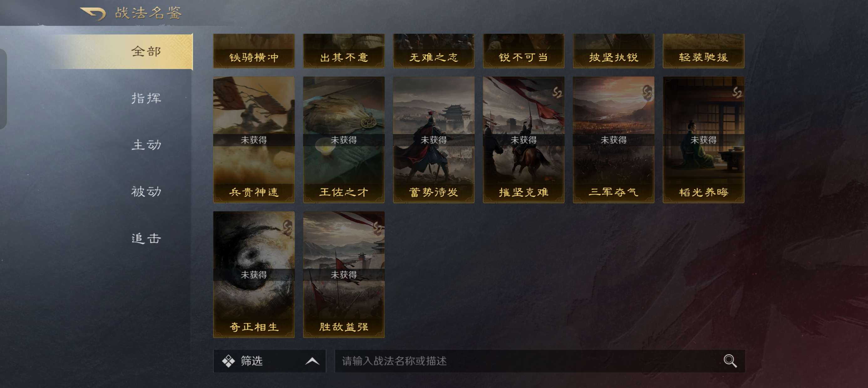Open the 王佐之才 tactic card
The image size is (868, 388).
click(344, 140)
